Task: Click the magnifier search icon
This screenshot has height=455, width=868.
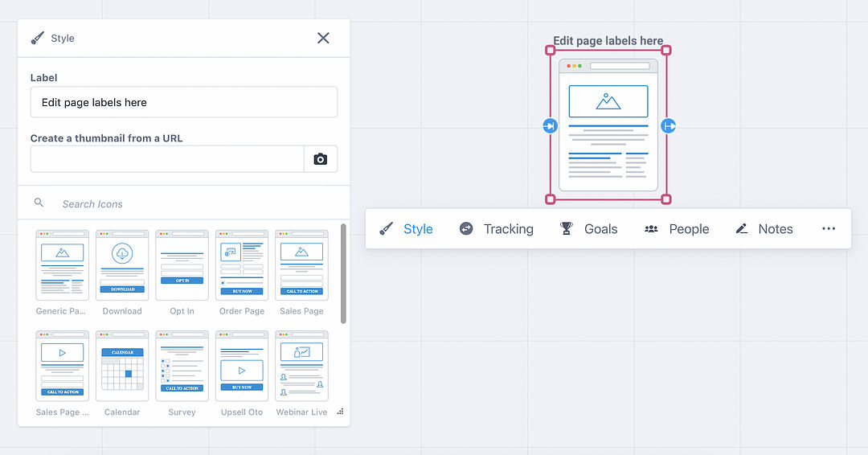Action: pyautogui.click(x=39, y=203)
